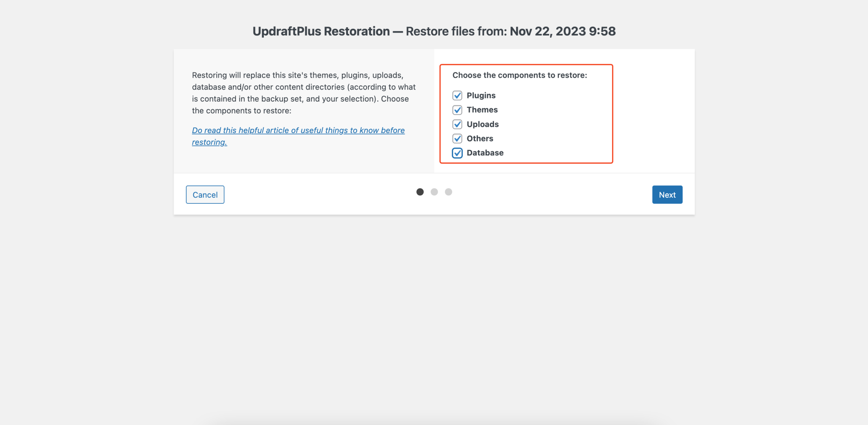
Task: Click the UpdraftPlus Restoration heading text
Action: [x=321, y=31]
